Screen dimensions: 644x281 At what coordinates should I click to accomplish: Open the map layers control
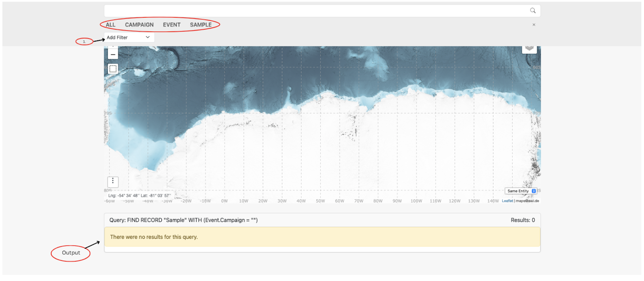click(x=529, y=49)
